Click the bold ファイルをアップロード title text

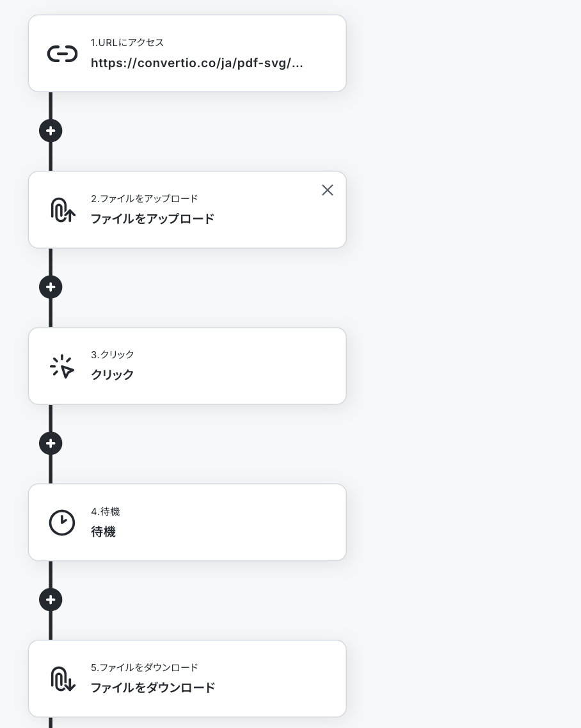[152, 219]
